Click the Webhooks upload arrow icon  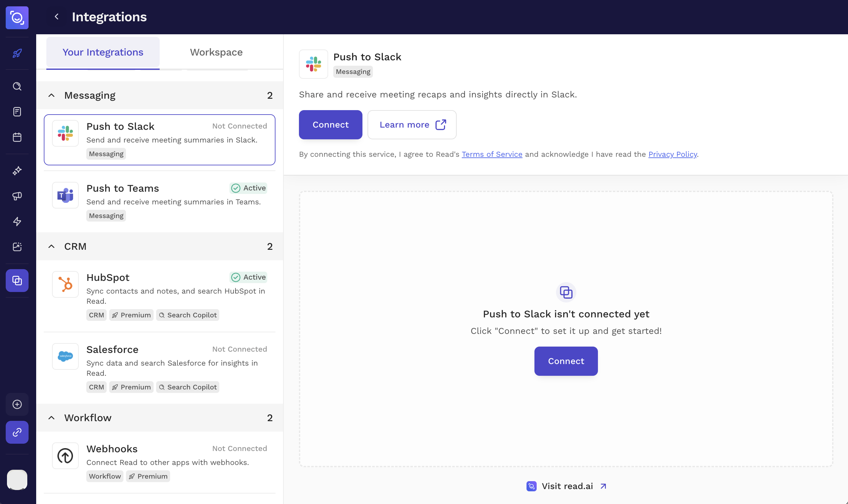(x=65, y=456)
